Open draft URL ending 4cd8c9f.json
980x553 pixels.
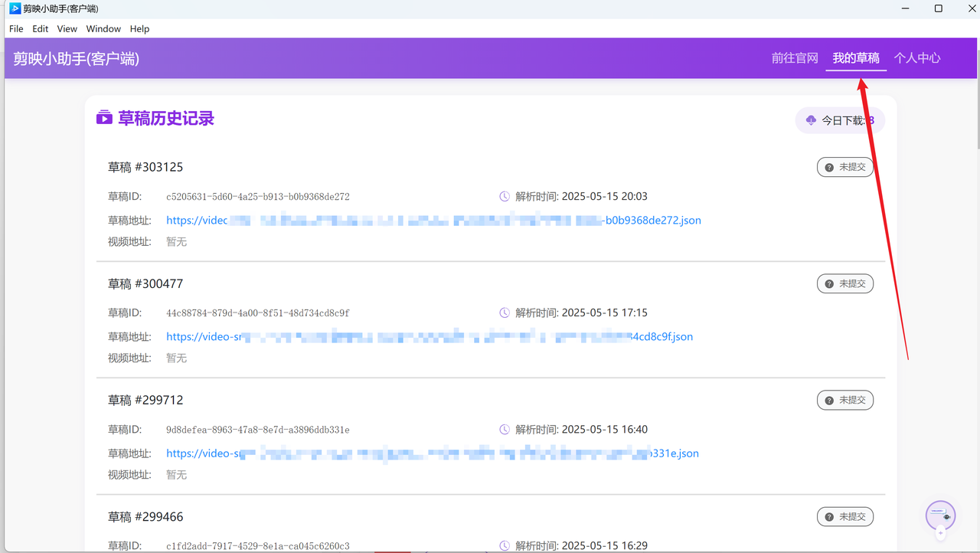pos(430,337)
